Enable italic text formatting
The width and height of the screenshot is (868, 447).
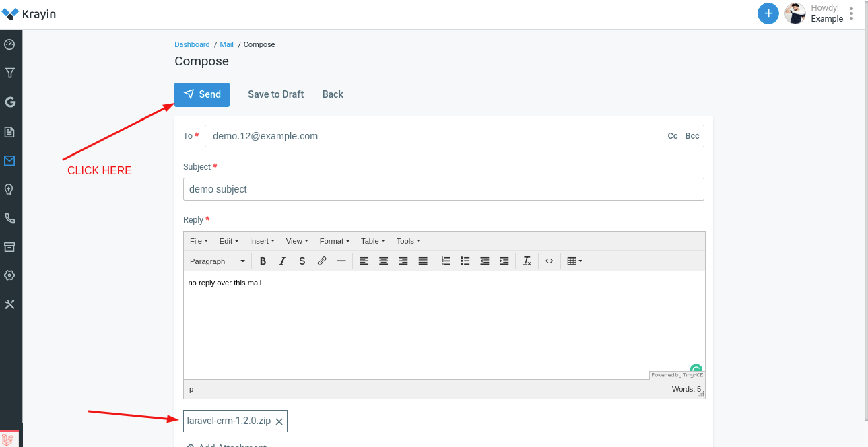click(282, 261)
